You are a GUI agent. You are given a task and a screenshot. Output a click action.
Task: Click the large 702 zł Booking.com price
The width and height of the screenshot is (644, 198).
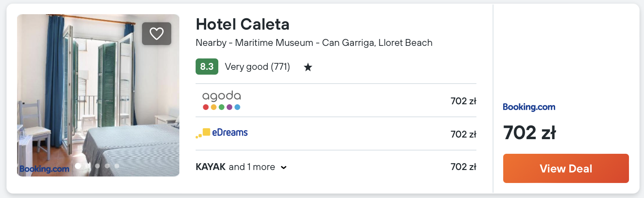coord(530,133)
